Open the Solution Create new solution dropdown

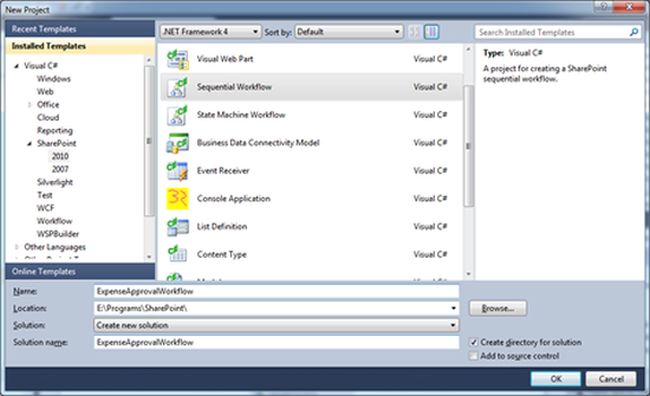tap(276, 326)
